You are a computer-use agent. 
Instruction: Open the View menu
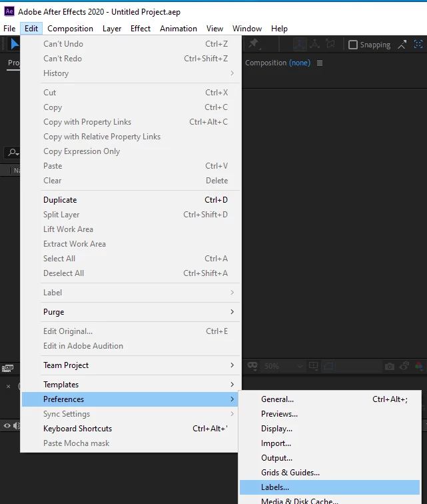pos(214,29)
